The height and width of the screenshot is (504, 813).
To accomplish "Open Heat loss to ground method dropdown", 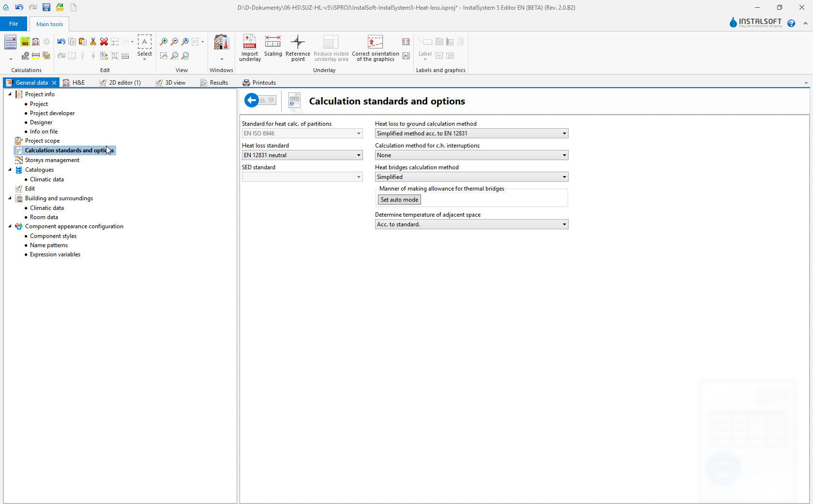I will click(564, 133).
